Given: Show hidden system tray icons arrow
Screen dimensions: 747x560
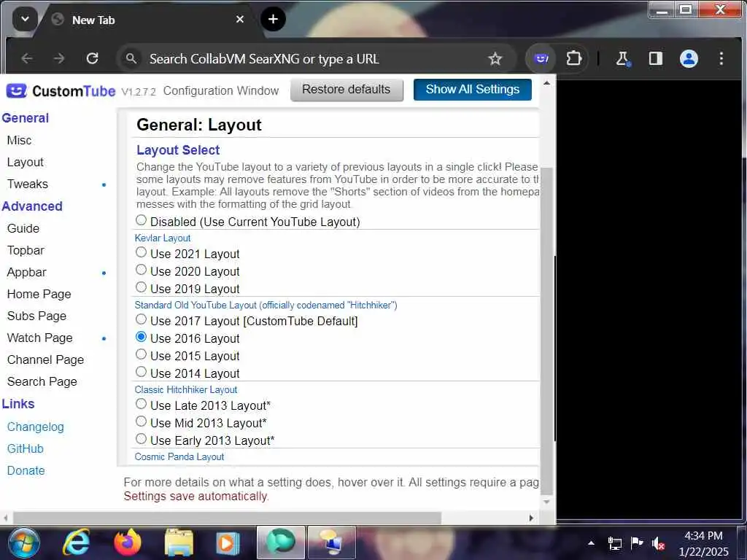Looking at the screenshot, I should [x=591, y=542].
